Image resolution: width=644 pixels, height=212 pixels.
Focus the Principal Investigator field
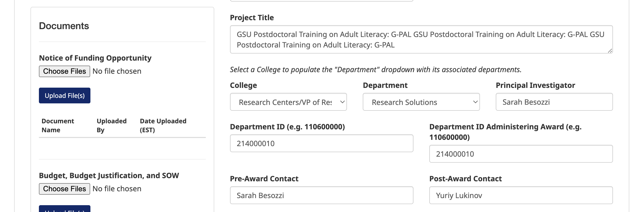pos(554,102)
